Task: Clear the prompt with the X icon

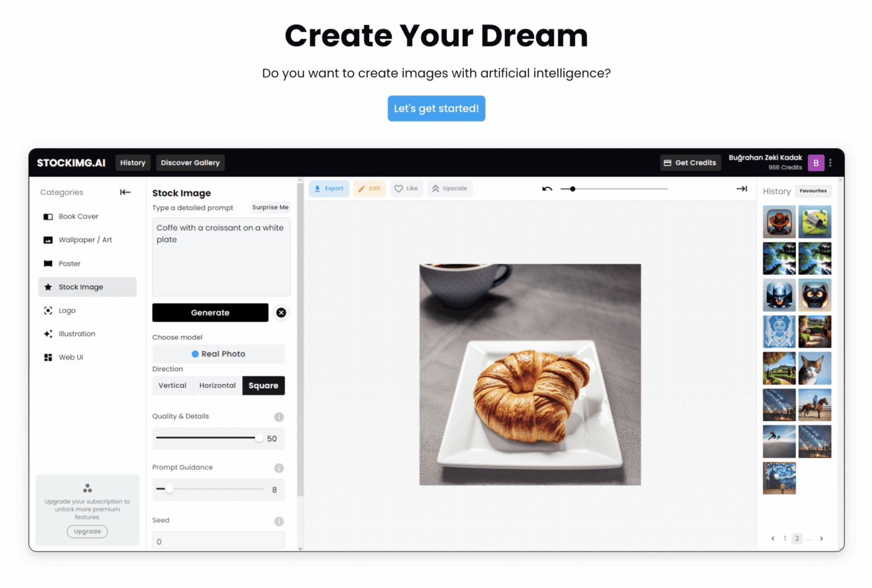Action: [x=281, y=313]
